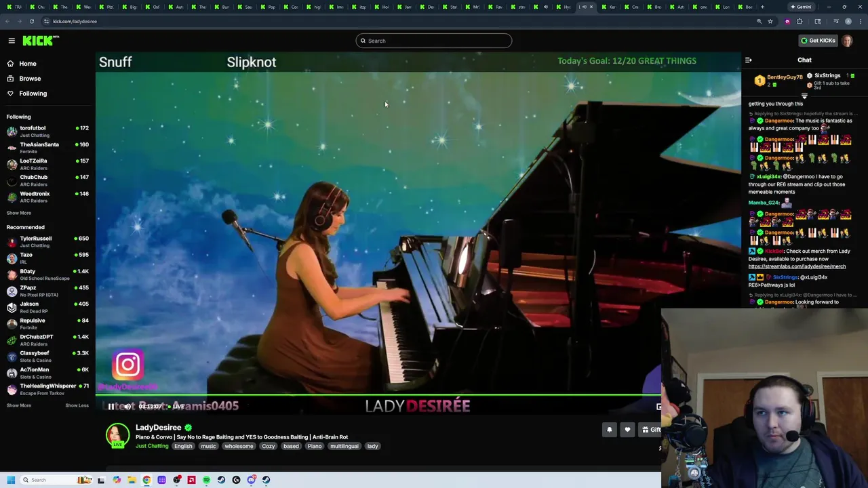Expand Show More under Recommended
The width and height of the screenshot is (868, 488).
(19, 405)
